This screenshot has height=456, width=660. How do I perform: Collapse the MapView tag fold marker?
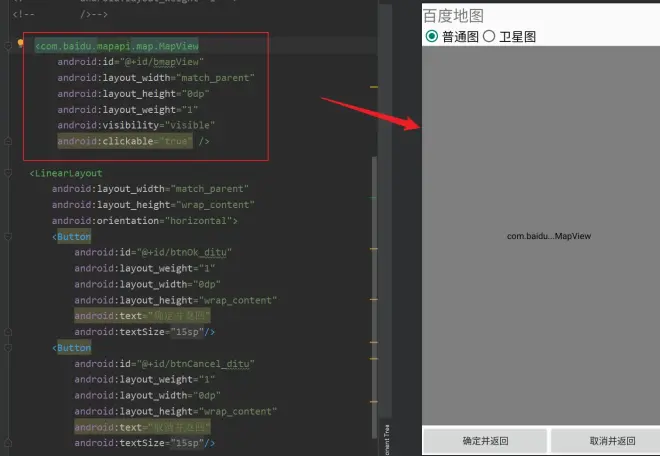[x=8, y=46]
